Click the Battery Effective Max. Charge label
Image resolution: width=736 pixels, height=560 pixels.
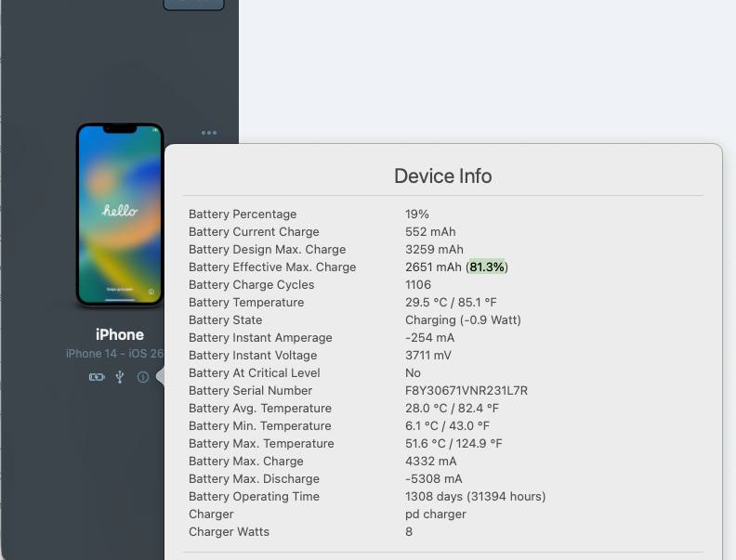coord(272,267)
